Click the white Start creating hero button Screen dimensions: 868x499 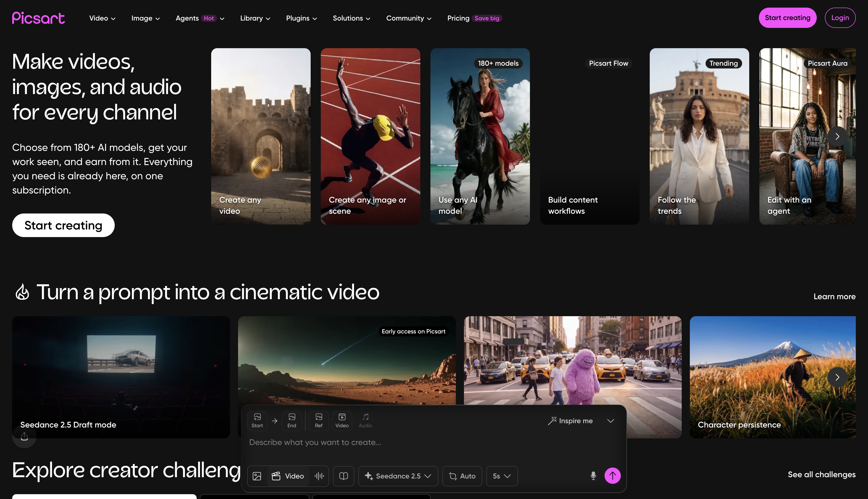[x=63, y=225]
